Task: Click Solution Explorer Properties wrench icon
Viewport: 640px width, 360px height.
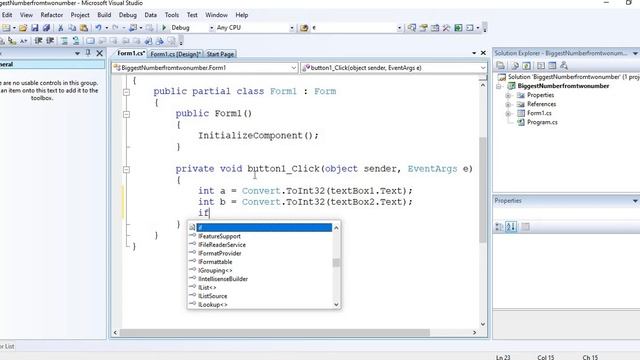Action: [x=500, y=65]
